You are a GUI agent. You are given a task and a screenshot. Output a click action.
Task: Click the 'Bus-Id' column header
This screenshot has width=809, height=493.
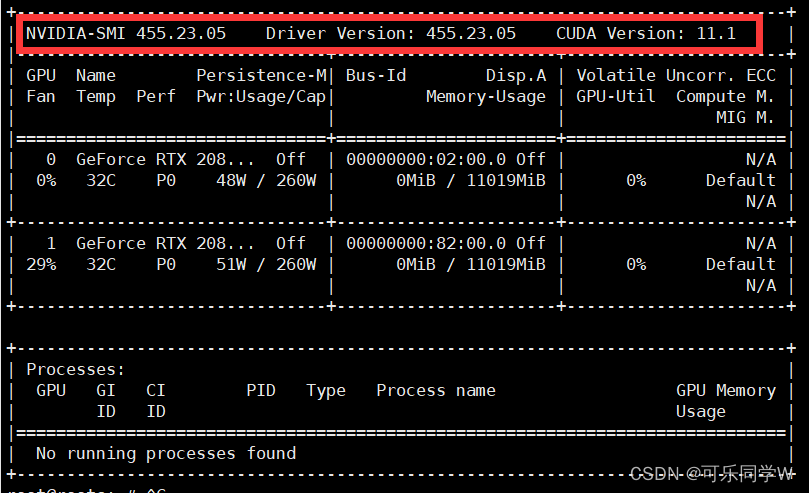(x=376, y=76)
